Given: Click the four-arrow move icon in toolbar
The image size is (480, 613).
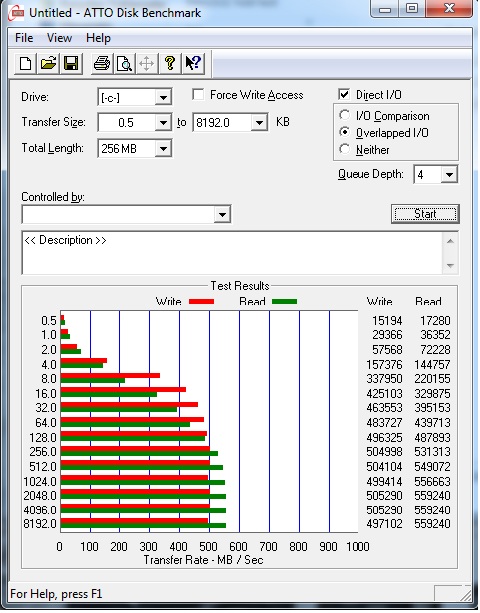Looking at the screenshot, I should click(x=147, y=63).
